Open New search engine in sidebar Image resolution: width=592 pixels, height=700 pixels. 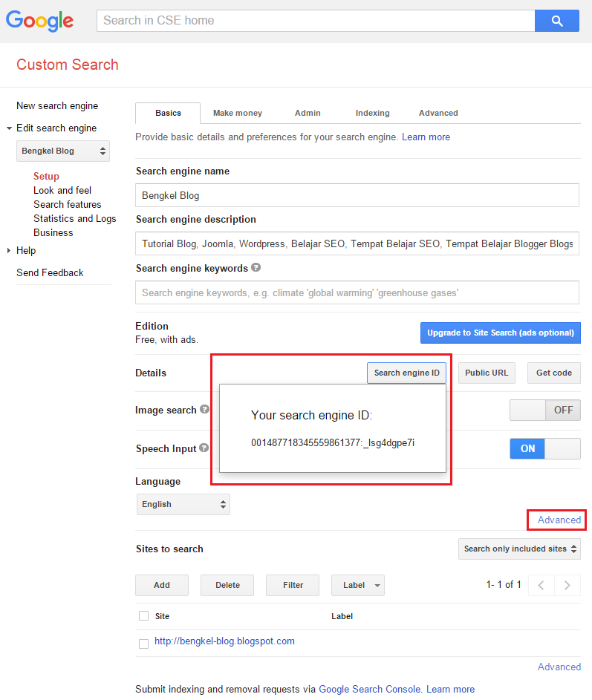pos(57,106)
